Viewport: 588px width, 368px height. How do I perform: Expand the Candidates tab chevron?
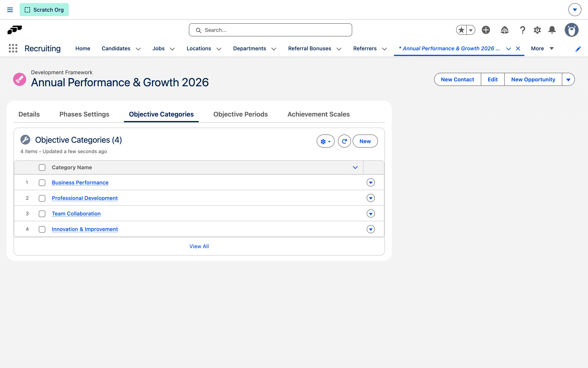138,49
